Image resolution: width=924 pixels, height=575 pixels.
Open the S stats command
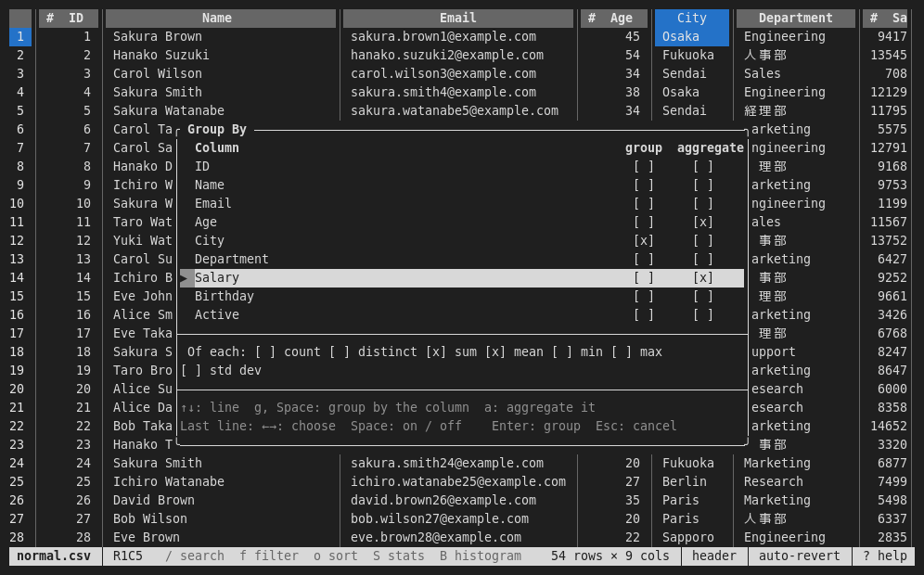point(398,556)
